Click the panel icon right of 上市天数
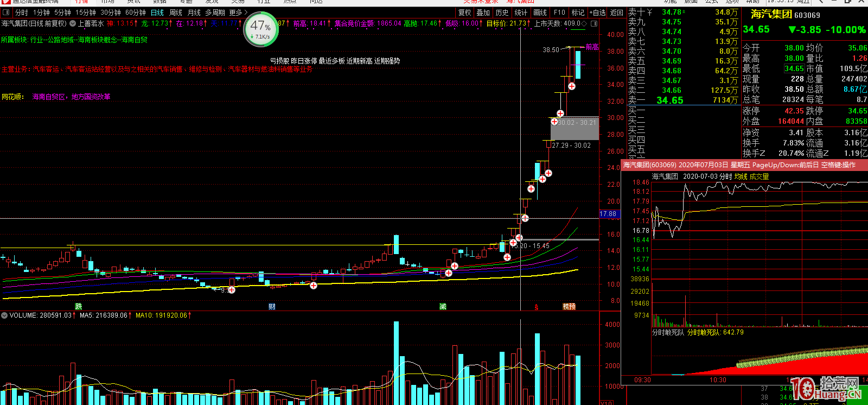The image size is (868, 405). pos(594,24)
